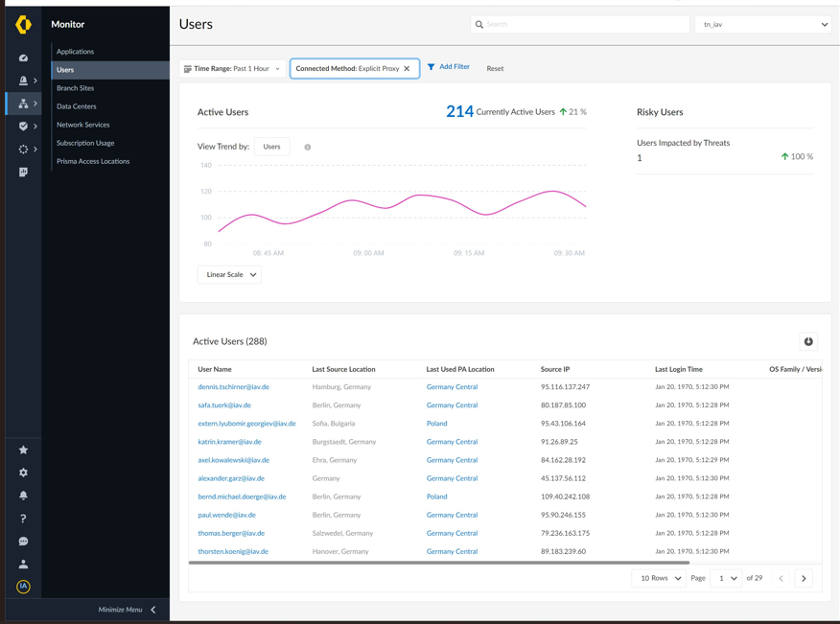Open favorites star icon in sidebar
Image resolution: width=840 pixels, height=624 pixels.
pos(23,450)
